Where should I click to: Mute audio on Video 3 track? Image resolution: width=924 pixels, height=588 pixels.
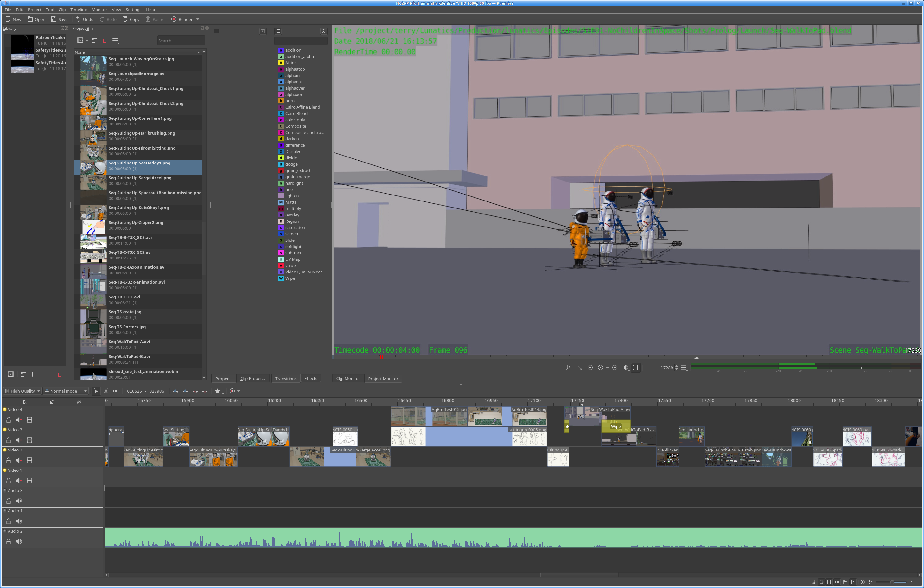click(19, 440)
